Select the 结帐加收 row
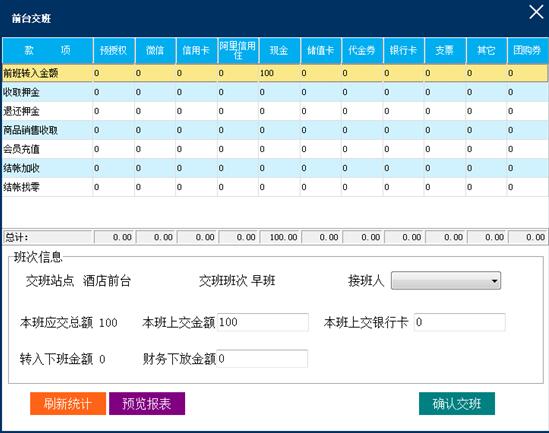Screen dimensions: 549x433 tap(275, 168)
